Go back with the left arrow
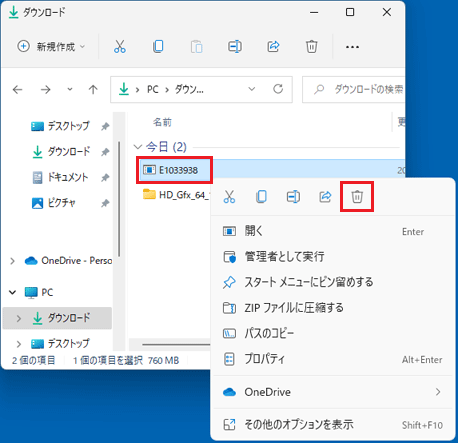This screenshot has width=458, height=443. (17, 89)
